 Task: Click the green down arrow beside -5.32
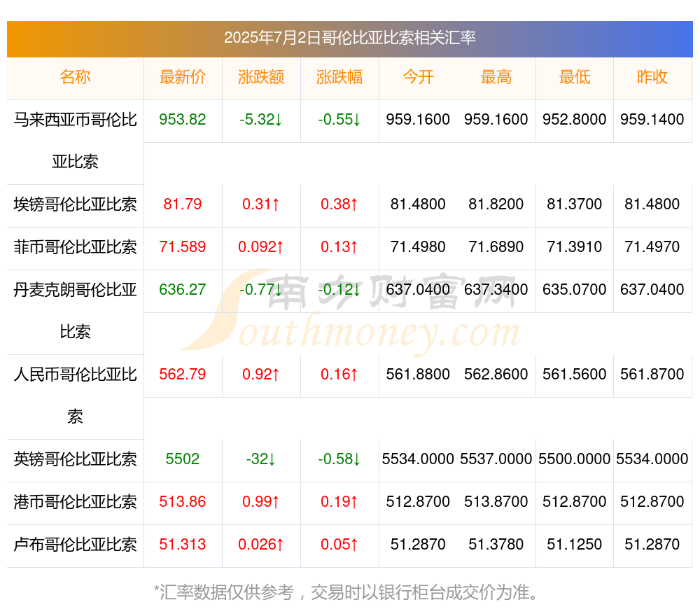276,120
